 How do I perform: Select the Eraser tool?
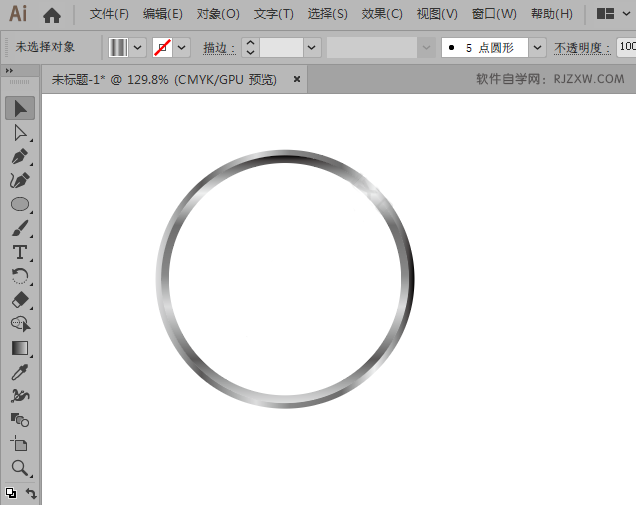coord(20,300)
